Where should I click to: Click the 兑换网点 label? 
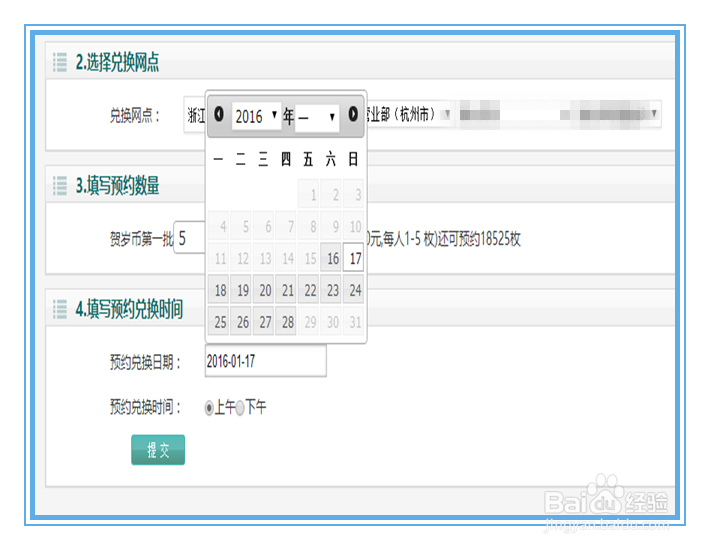coord(135,116)
